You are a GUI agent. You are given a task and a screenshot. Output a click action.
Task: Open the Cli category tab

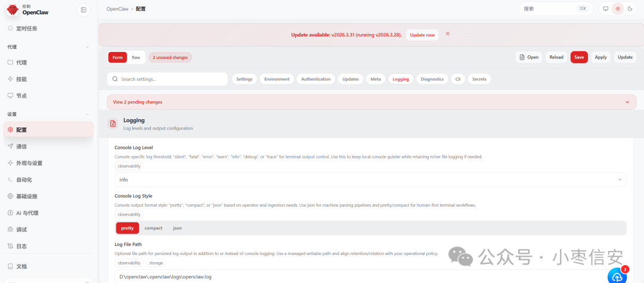coord(458,79)
